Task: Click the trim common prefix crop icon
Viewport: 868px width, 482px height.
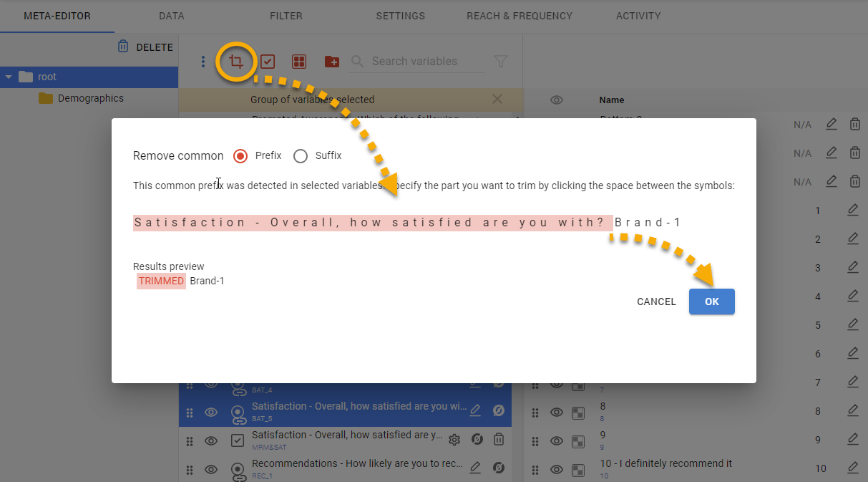Action: pos(236,62)
